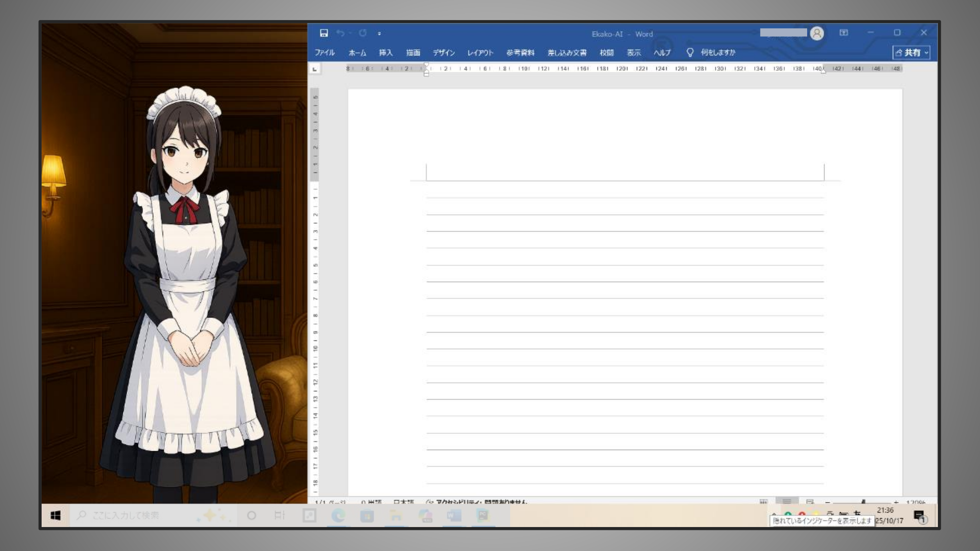The height and width of the screenshot is (551, 980).
Task: Open the Windows Start menu
Action: [x=55, y=515]
